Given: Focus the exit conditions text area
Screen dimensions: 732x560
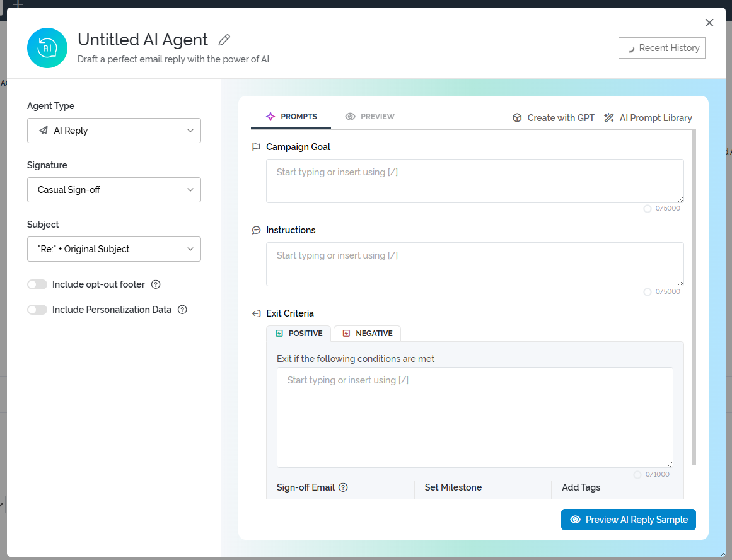Looking at the screenshot, I should point(475,417).
